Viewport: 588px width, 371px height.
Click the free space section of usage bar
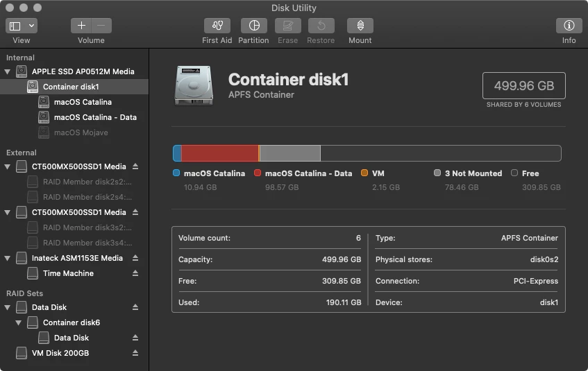point(441,153)
